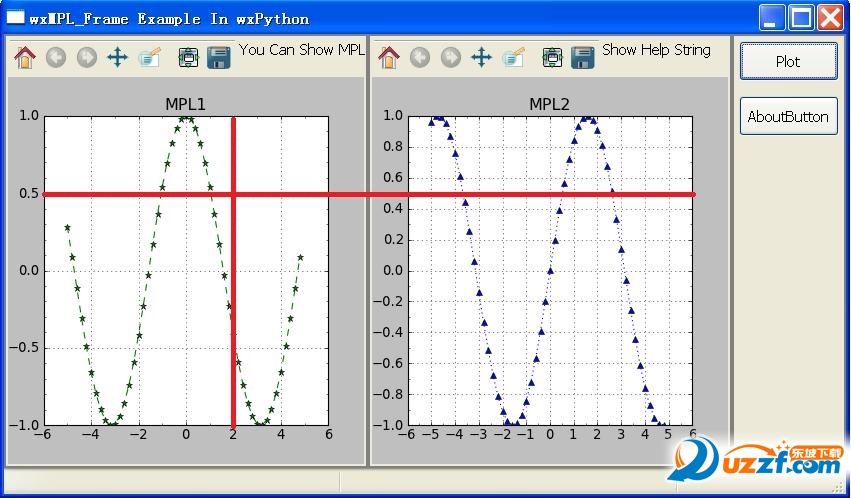The image size is (851, 498).
Task: Click the Home icon in MPL1 toolbar
Action: [25, 57]
